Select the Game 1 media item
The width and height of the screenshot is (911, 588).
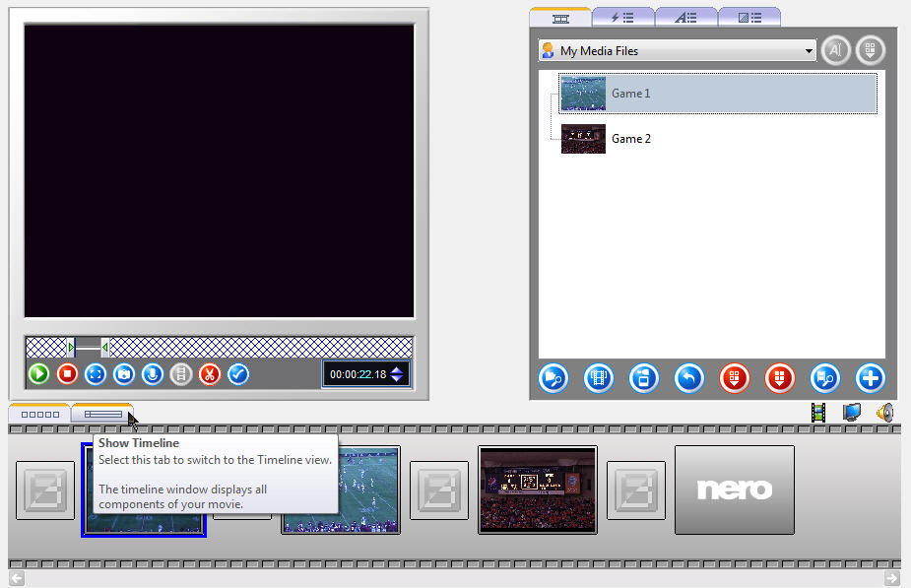coord(718,93)
